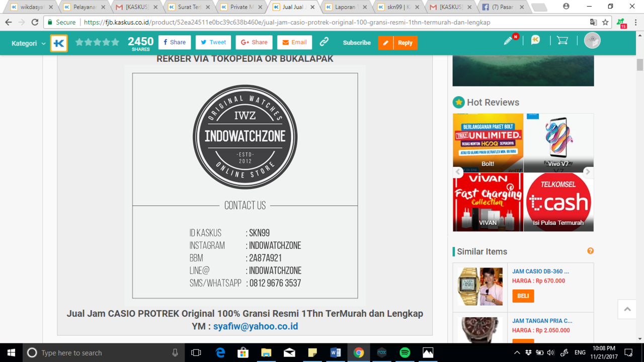This screenshot has width=644, height=362.
Task: Open File Explorer from the taskbar
Action: pos(266,352)
